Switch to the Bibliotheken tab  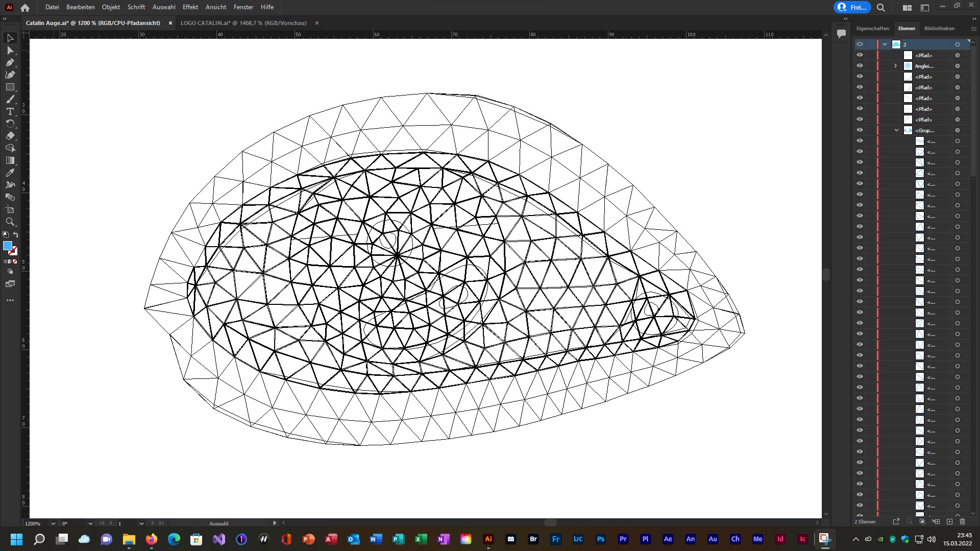[x=939, y=29]
